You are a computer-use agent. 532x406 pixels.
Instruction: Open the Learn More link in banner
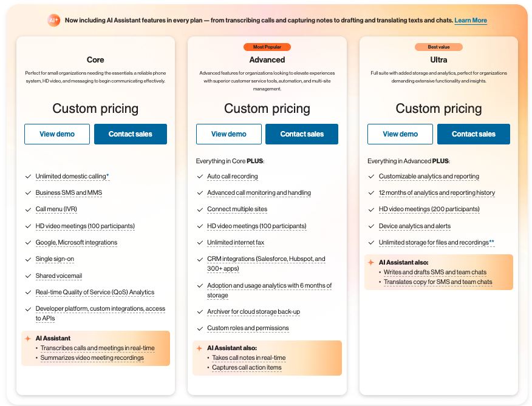click(471, 21)
